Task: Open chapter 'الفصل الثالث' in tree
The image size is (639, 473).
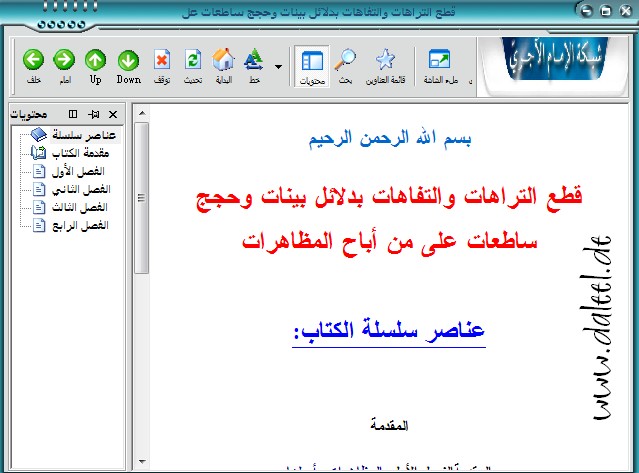Action: click(x=96, y=207)
